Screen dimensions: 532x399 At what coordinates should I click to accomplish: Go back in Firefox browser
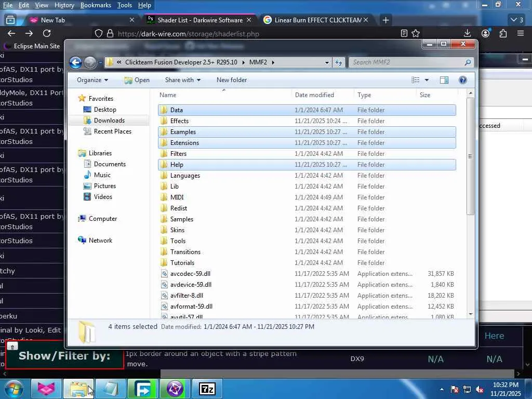coord(11,33)
